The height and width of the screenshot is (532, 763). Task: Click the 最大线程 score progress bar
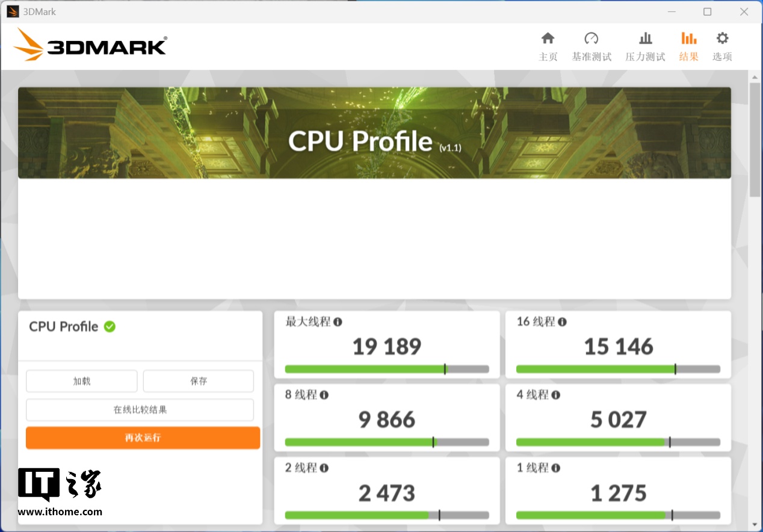pyautogui.click(x=386, y=369)
